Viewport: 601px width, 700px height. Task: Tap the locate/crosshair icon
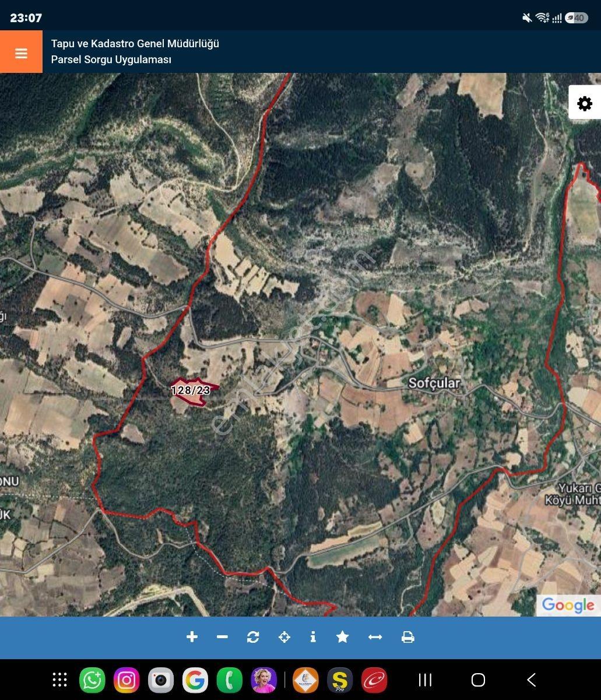pos(284,637)
